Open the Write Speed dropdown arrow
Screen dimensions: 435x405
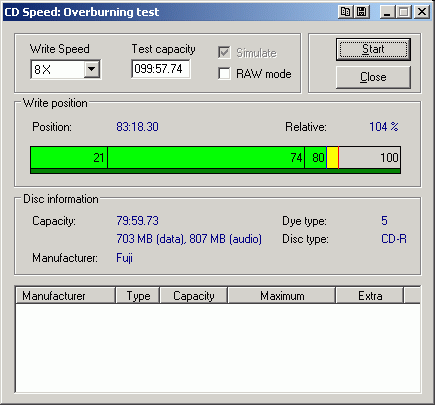(x=91, y=69)
